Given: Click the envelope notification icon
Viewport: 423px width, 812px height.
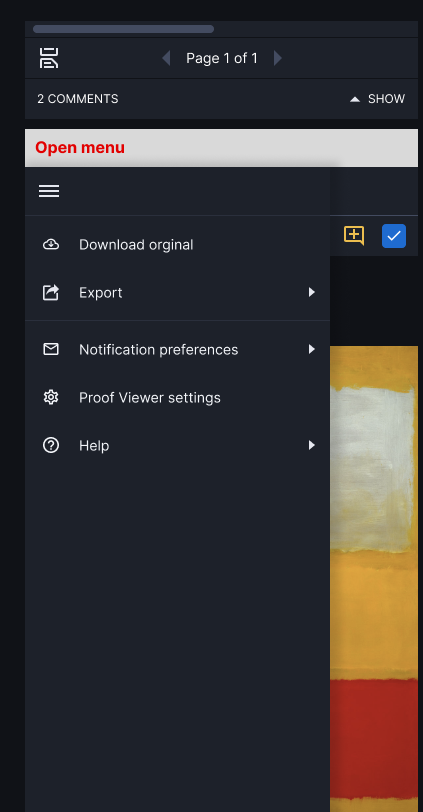Looking at the screenshot, I should pyautogui.click(x=51, y=350).
